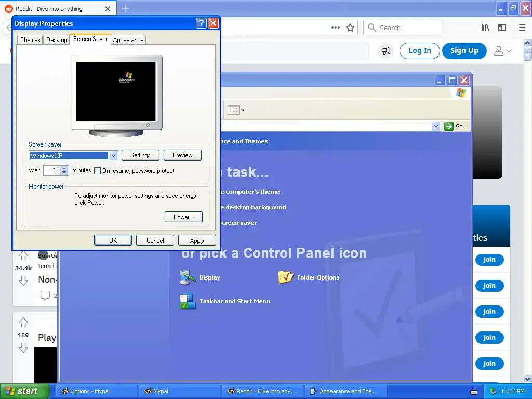Open a new browser tab

click(x=125, y=8)
